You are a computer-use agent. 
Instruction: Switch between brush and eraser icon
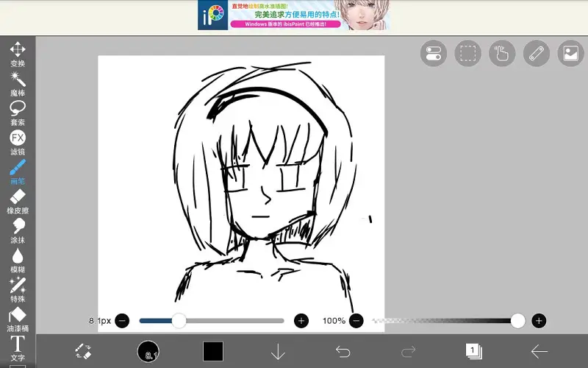click(83, 352)
